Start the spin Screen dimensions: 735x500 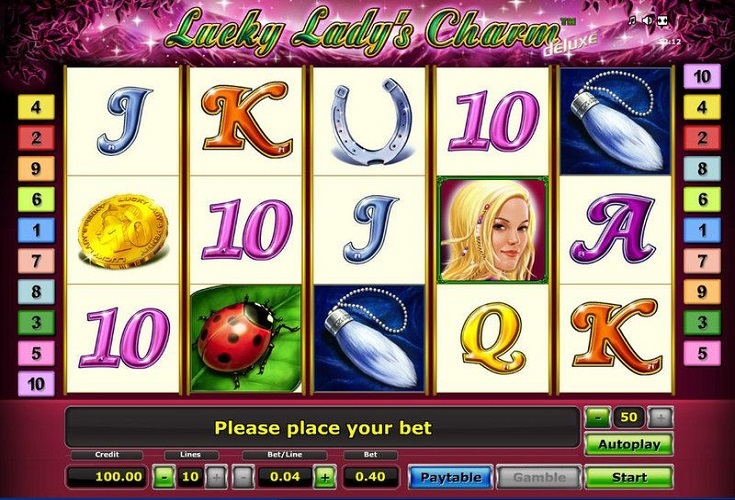(x=629, y=477)
